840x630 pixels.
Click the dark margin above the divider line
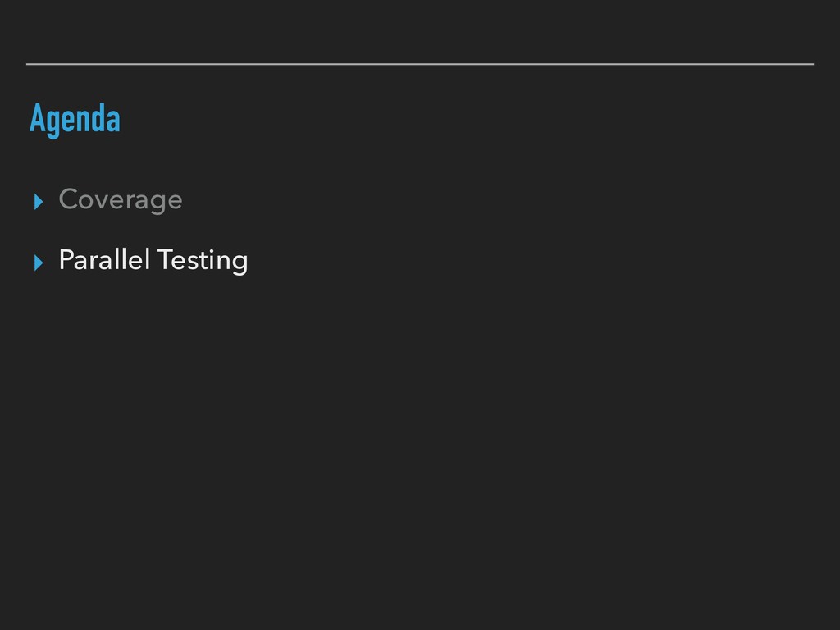click(x=420, y=30)
